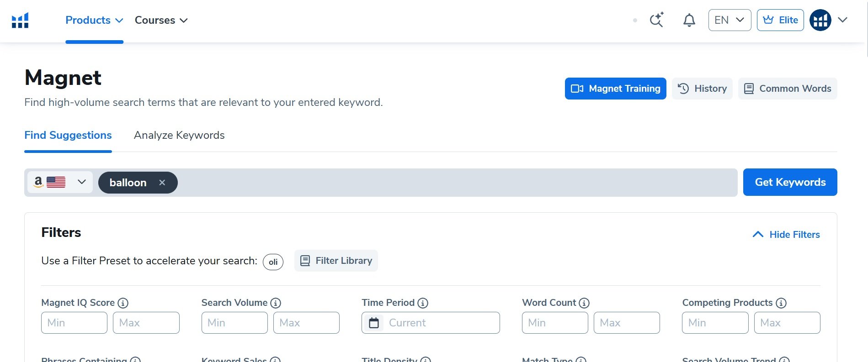Click the Elite plan badge
The image size is (868, 362).
click(x=780, y=20)
